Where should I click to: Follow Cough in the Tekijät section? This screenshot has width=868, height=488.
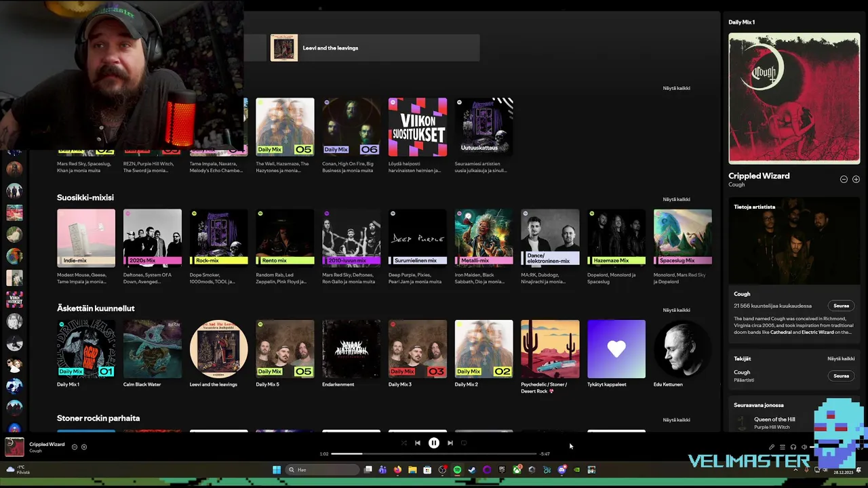[841, 375]
